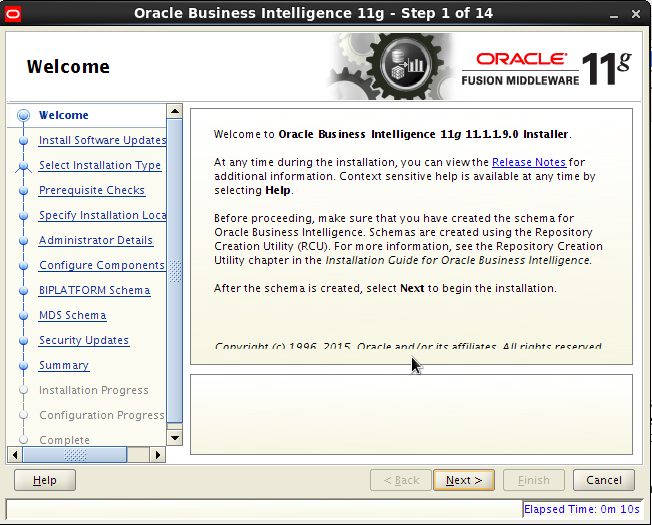The height and width of the screenshot is (525, 652).
Task: Click the Welcome step bullet icon
Action: tap(24, 115)
